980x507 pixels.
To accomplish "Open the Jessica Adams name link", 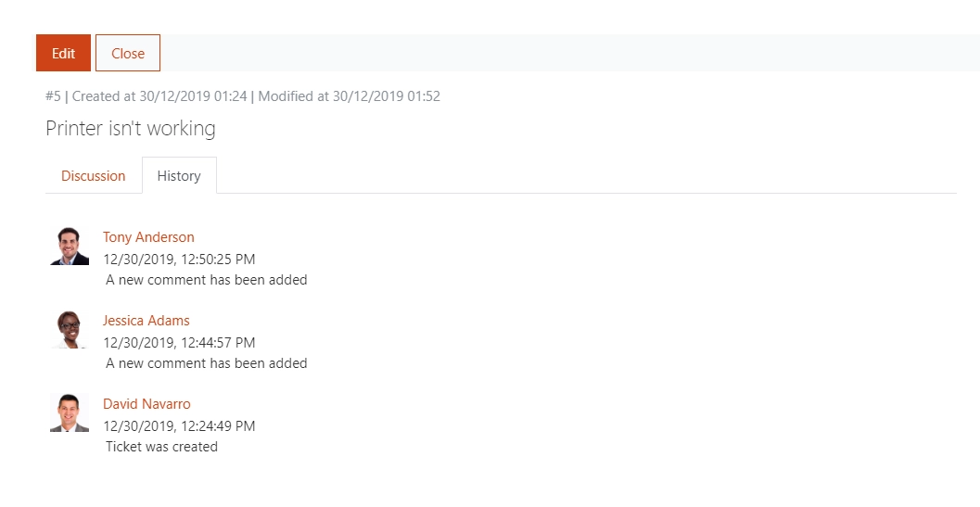I will [x=146, y=320].
